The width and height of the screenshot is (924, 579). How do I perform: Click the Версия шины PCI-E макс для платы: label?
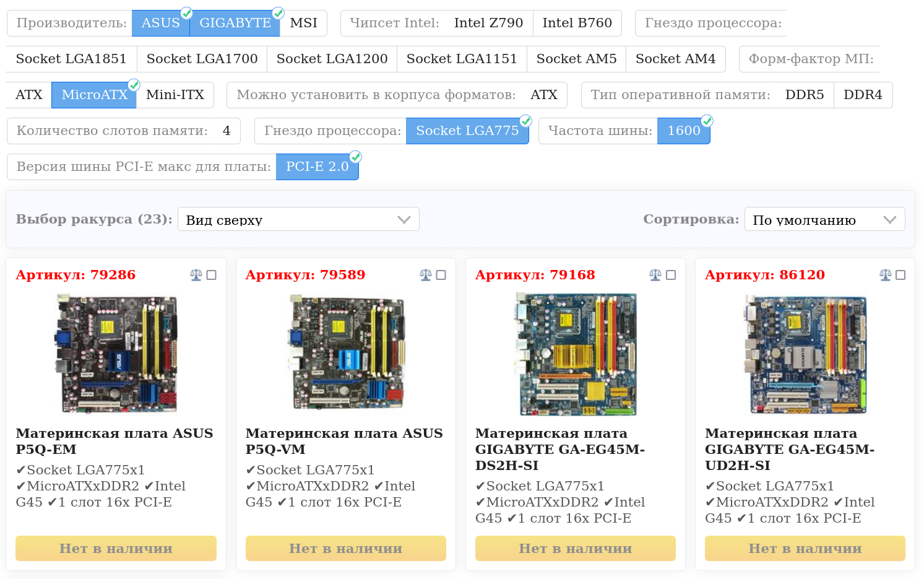point(144,167)
